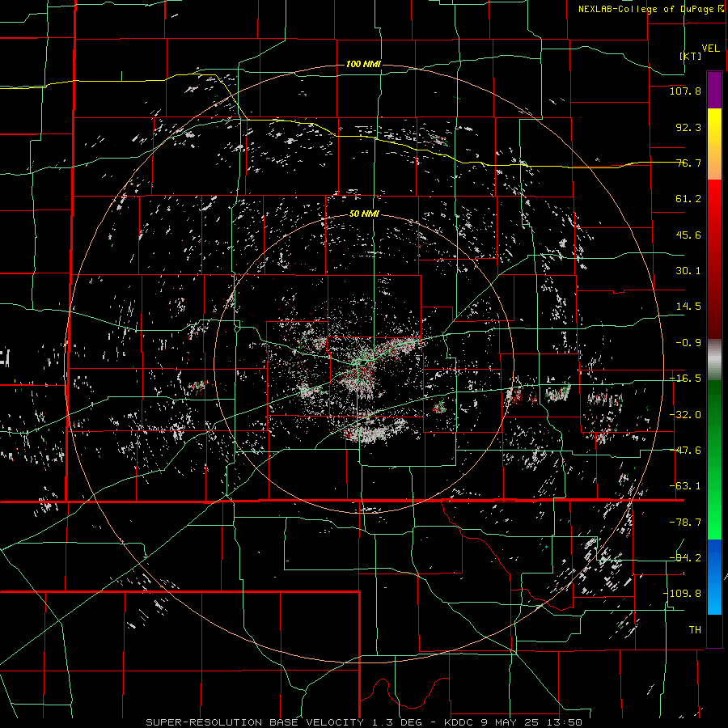Click the 45.6 velocity scale value
Viewport: 728px width, 728px height.
coord(688,235)
